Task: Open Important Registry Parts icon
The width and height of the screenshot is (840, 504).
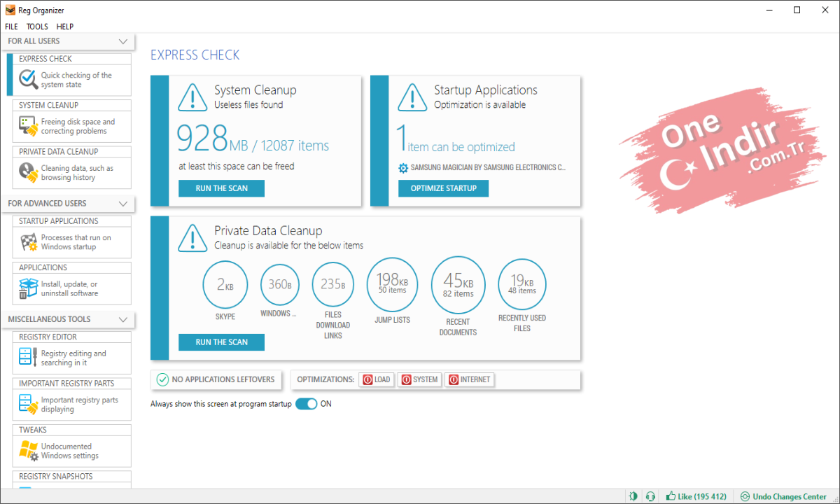Action: 28,404
